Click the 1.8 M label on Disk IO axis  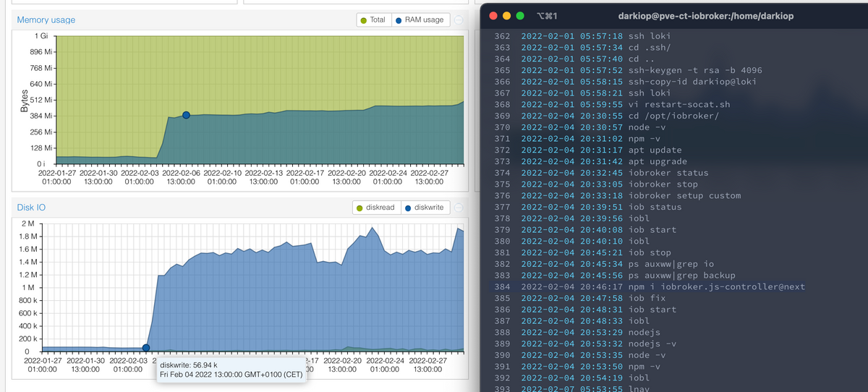coord(28,237)
